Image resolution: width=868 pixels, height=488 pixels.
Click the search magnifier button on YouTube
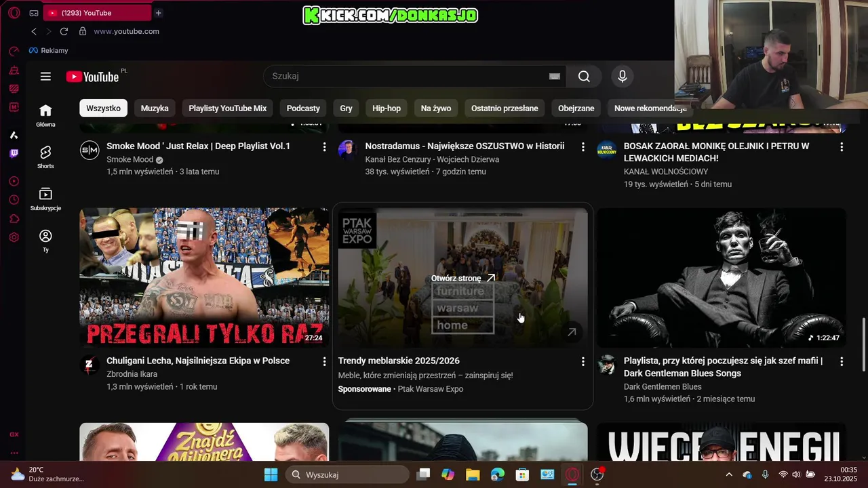(584, 77)
